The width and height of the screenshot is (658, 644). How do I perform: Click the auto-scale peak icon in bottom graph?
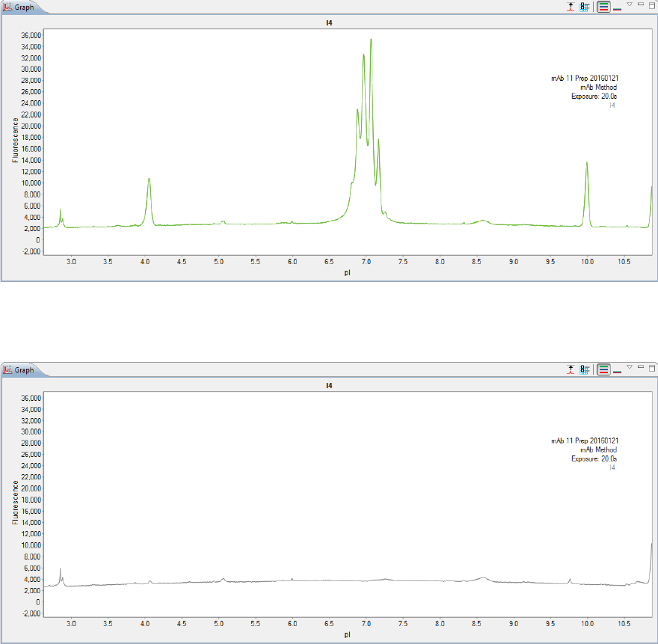[571, 369]
